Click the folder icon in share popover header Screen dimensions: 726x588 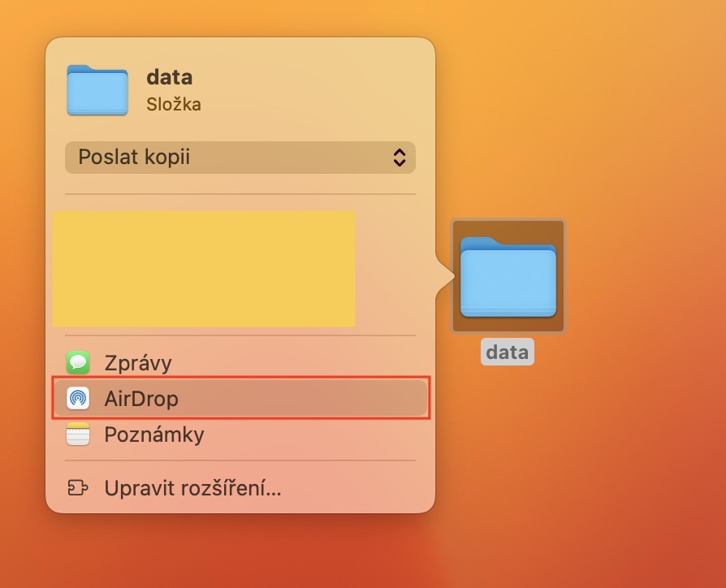point(97,90)
